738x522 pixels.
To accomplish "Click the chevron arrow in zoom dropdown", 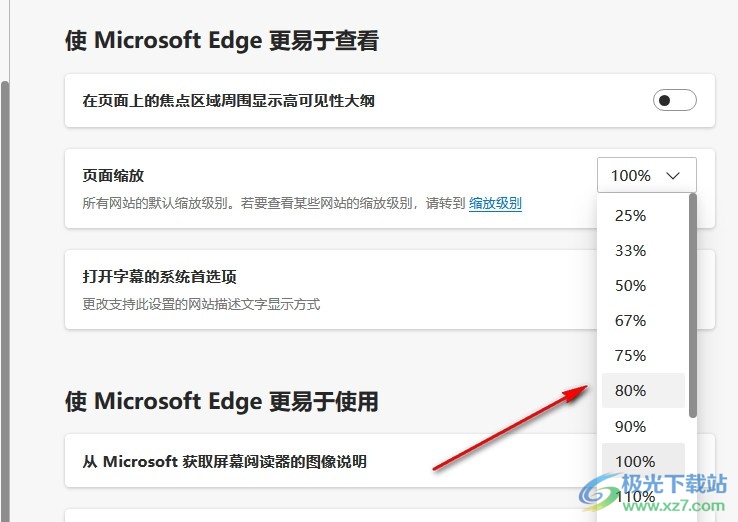I will pyautogui.click(x=673, y=176).
